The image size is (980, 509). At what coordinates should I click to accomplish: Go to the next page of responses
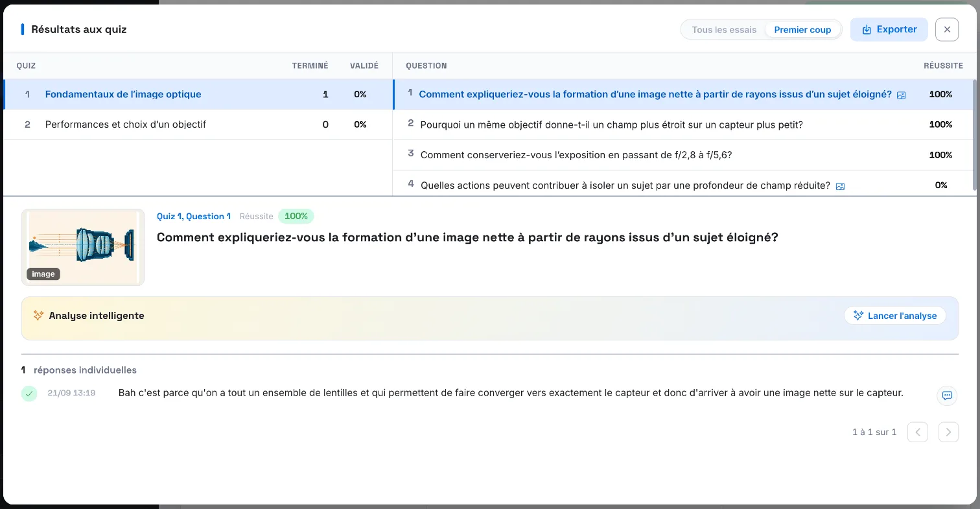(948, 432)
